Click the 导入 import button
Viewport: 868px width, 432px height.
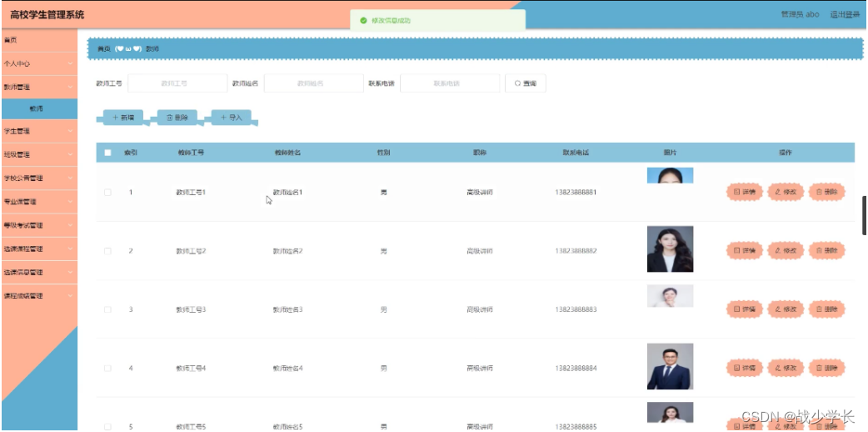232,118
